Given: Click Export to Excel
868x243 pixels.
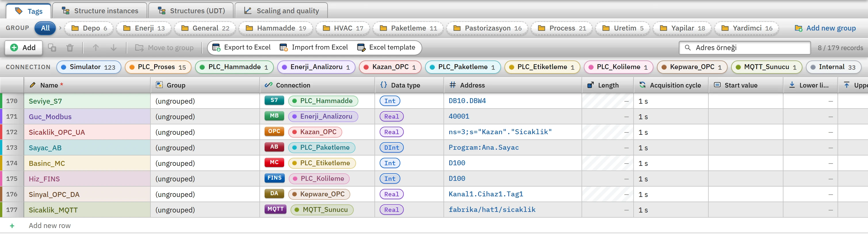Looking at the screenshot, I should click(x=242, y=48).
